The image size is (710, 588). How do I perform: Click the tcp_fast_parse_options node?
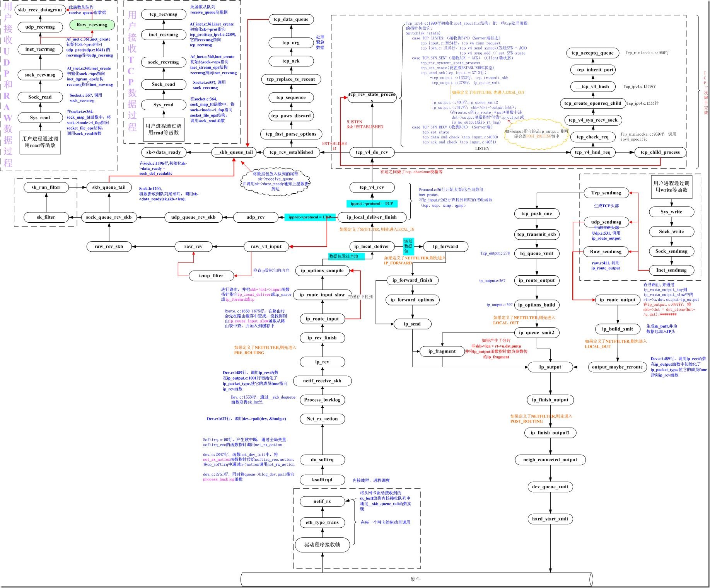point(291,134)
